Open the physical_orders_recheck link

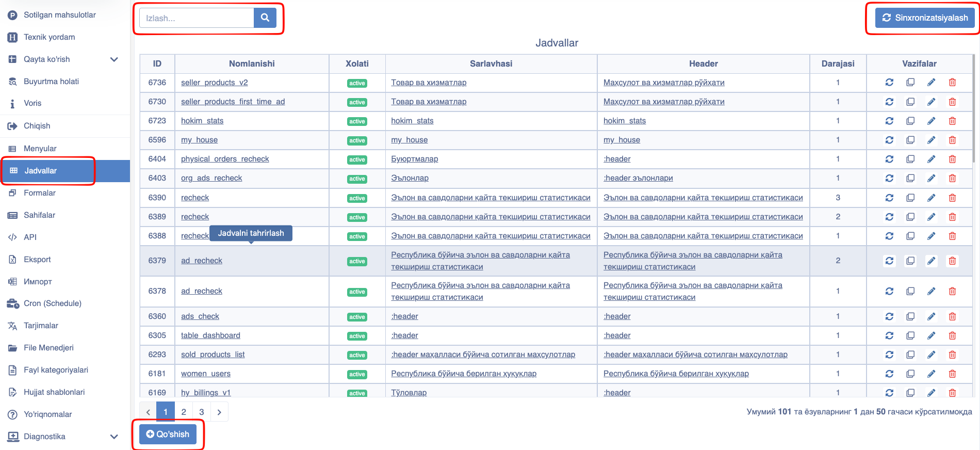[x=225, y=159]
